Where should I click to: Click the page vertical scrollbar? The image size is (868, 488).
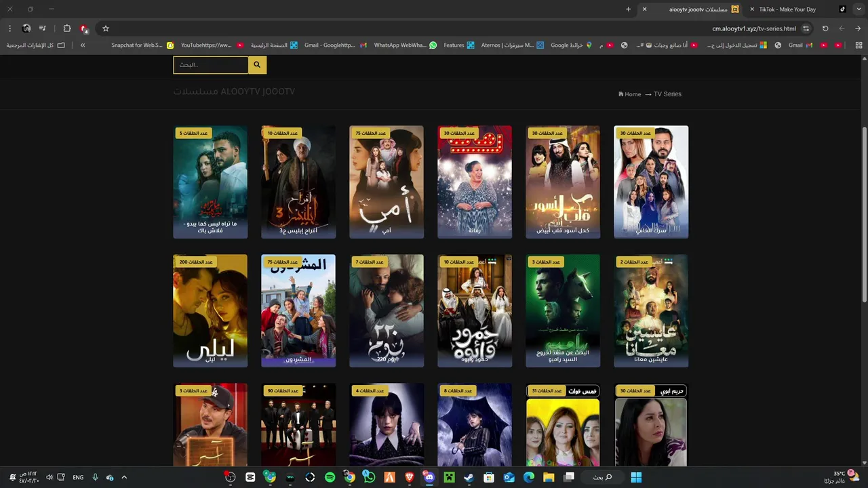864,214
